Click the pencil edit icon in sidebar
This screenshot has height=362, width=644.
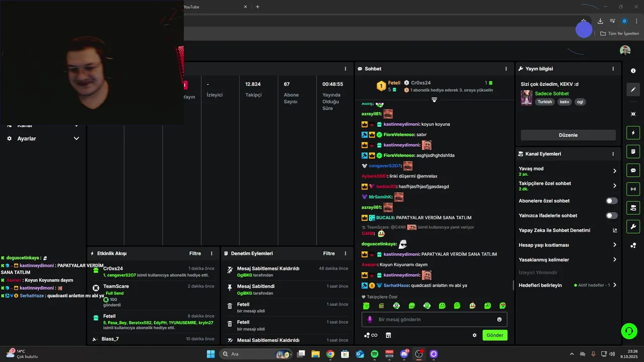click(x=633, y=89)
